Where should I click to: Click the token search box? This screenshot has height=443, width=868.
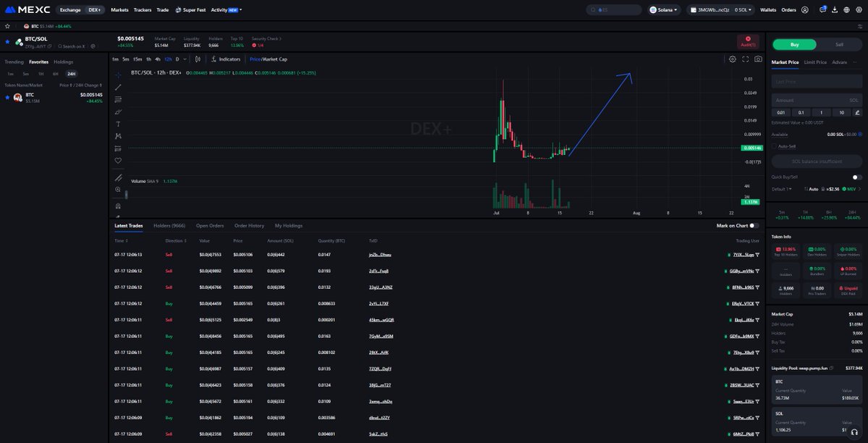coord(614,10)
